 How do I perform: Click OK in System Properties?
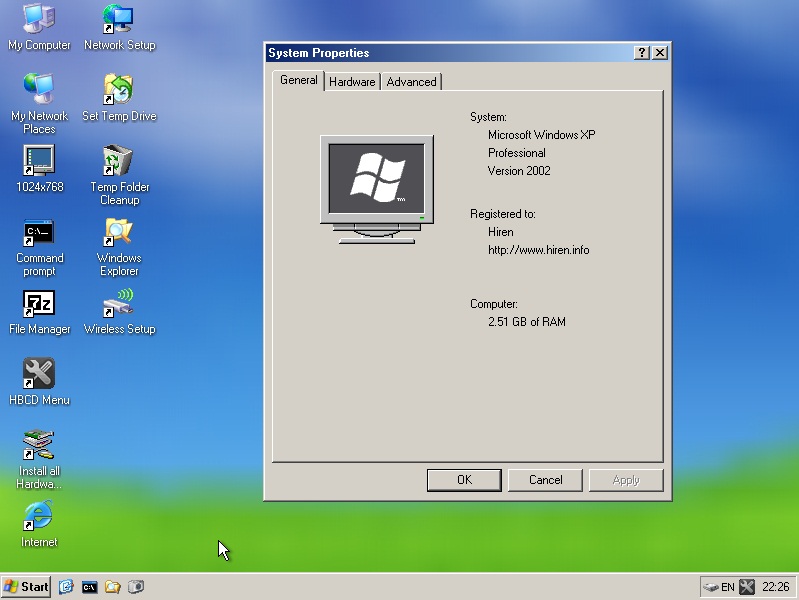click(x=464, y=480)
